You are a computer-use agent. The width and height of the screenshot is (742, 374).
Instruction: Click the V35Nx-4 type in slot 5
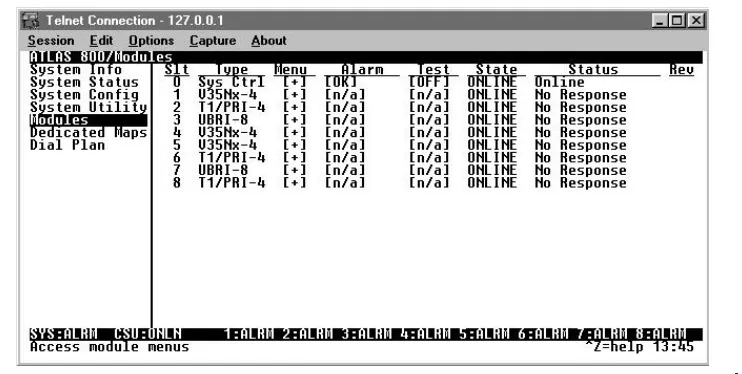click(x=228, y=145)
